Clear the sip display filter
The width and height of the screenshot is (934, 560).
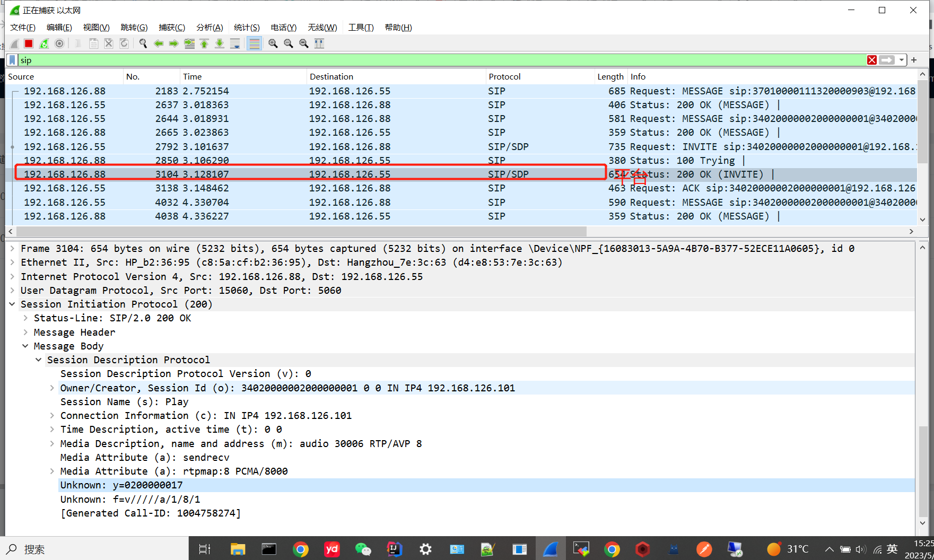point(871,60)
